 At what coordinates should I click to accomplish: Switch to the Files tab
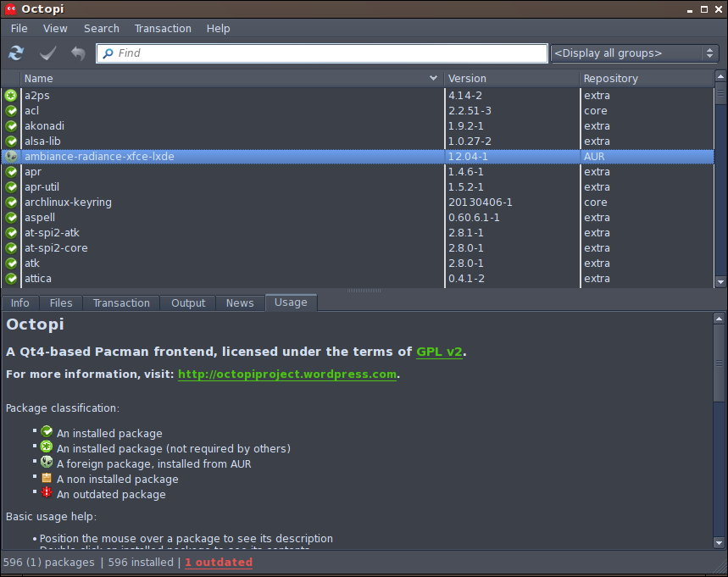(61, 303)
